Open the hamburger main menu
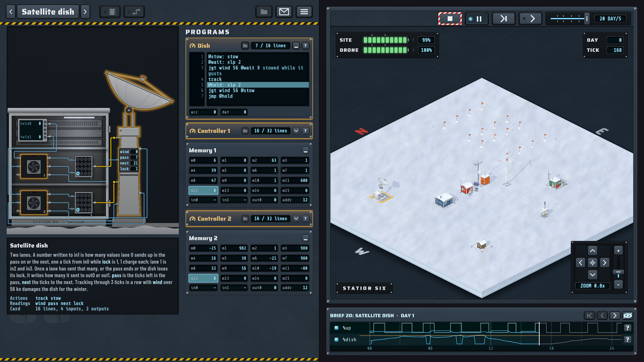The image size is (644, 362). [304, 12]
